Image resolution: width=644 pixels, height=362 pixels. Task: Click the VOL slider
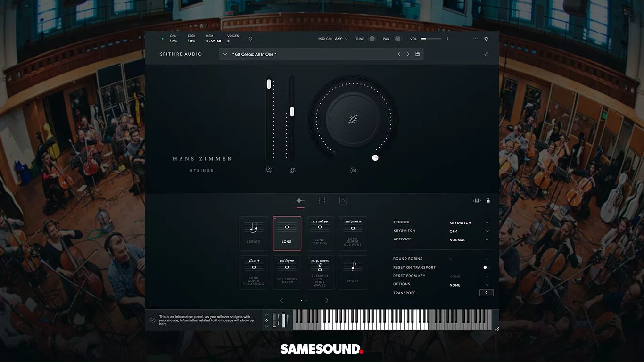pyautogui.click(x=431, y=39)
